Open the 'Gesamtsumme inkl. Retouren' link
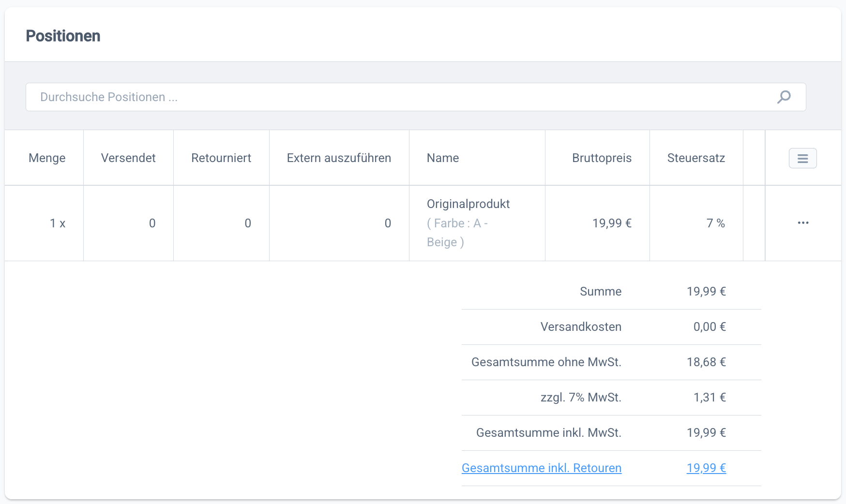The width and height of the screenshot is (846, 504). (x=541, y=468)
